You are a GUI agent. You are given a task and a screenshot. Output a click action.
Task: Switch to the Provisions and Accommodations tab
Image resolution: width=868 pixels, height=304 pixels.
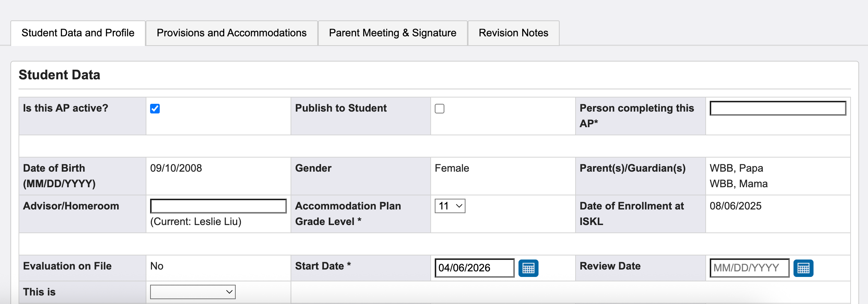coord(232,33)
